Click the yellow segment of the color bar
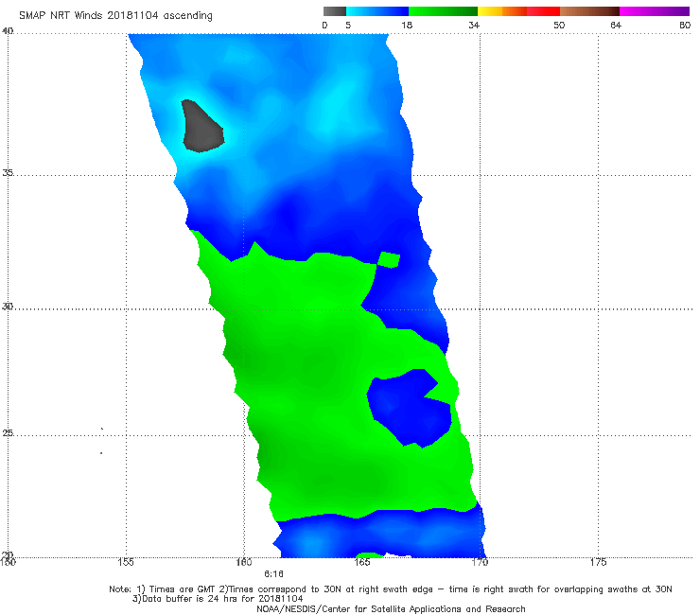The height and width of the screenshot is (615, 700). 490,11
